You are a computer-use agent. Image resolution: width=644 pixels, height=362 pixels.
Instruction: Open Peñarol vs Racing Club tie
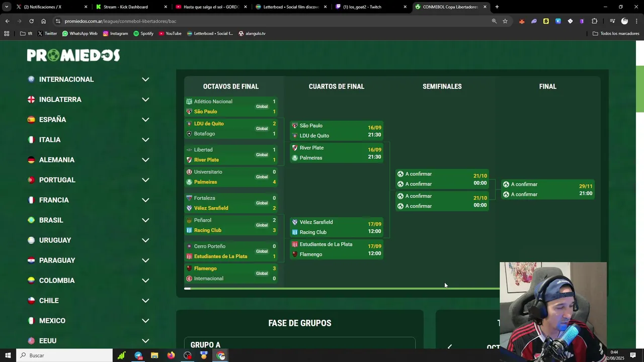click(231, 225)
